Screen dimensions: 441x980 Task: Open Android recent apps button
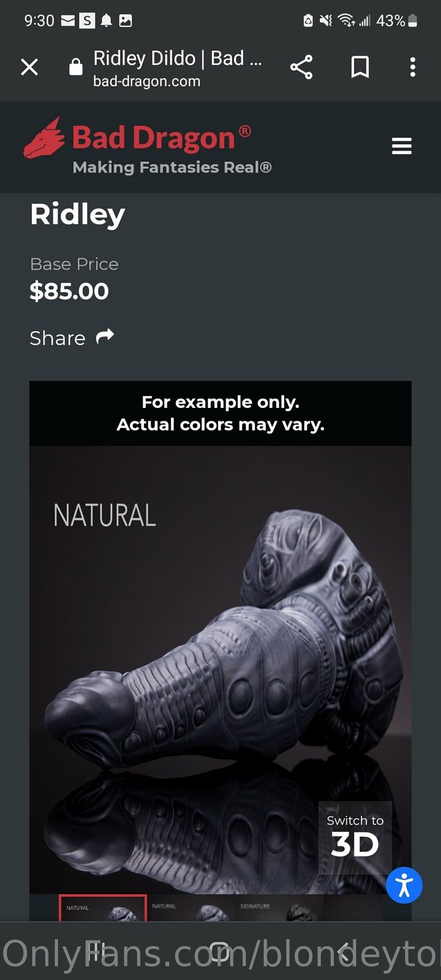tap(95, 951)
